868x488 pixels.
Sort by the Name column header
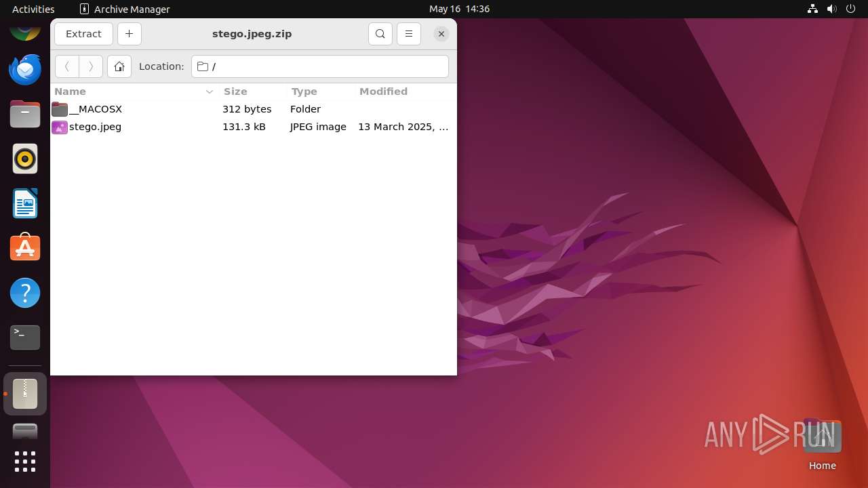(134, 91)
